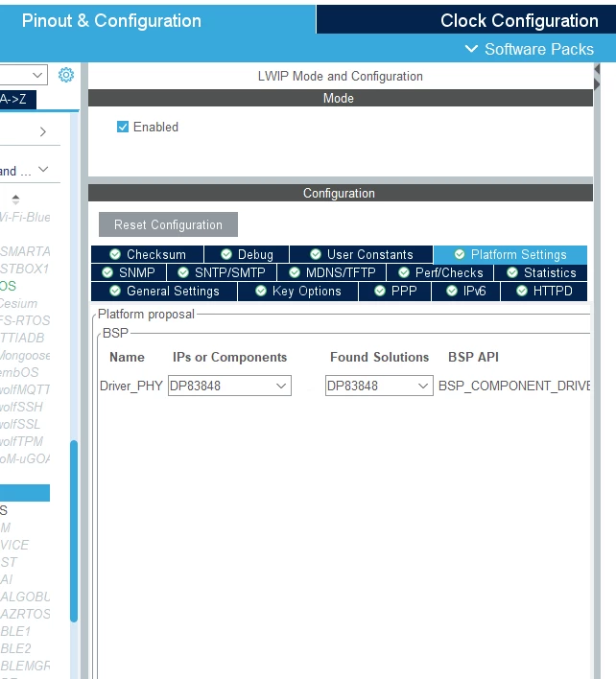This screenshot has height=679, width=616.
Task: Click the up/down sort arrows icon
Action: tap(15, 199)
